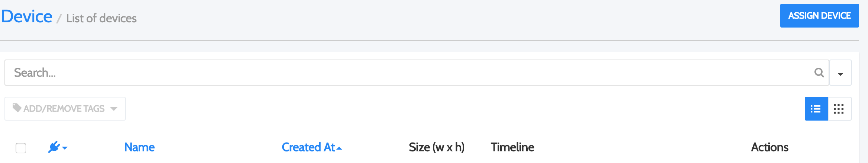Click the Size (w x h) header
The image size is (868, 163).
pos(437,147)
